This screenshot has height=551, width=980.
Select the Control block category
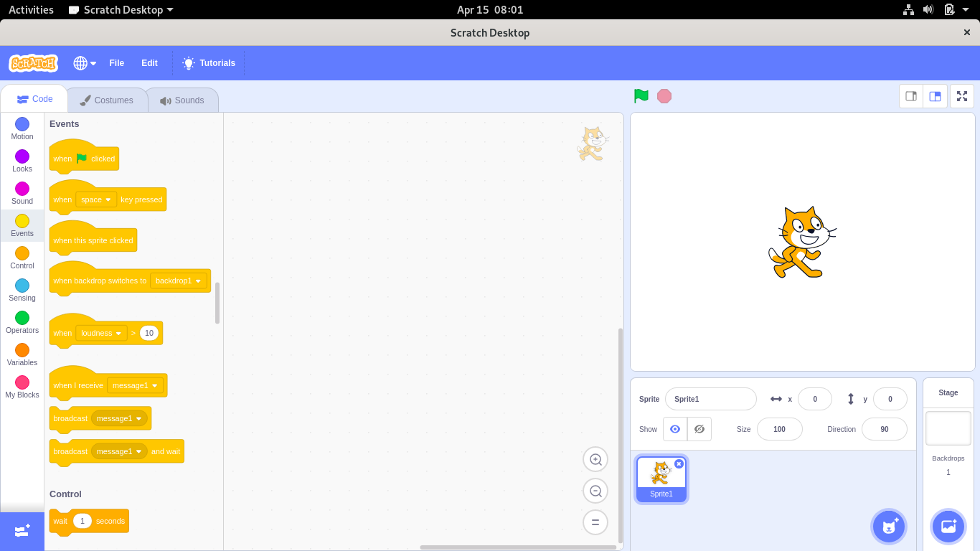22,258
